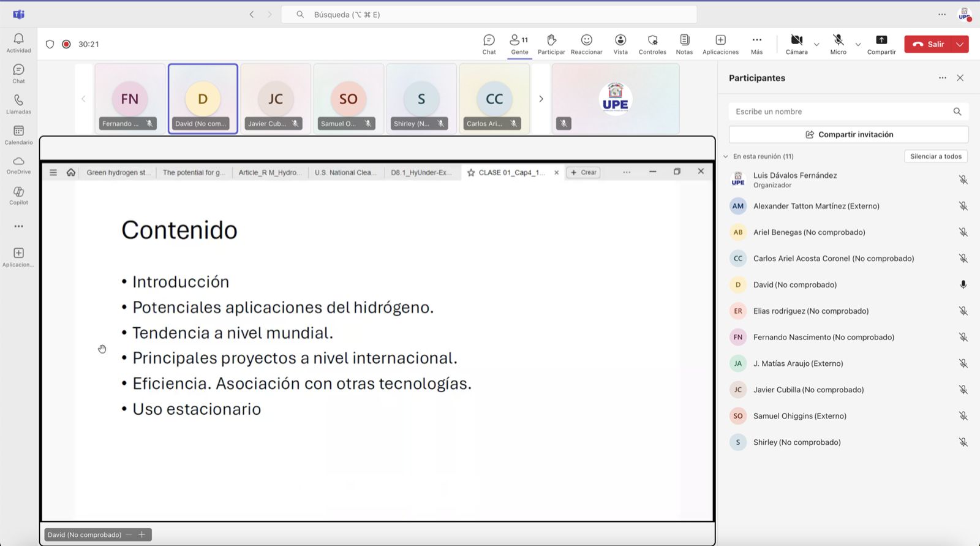This screenshot has height=546, width=980.
Task: Open the Chat panel in meeting toolbar
Action: click(x=489, y=44)
